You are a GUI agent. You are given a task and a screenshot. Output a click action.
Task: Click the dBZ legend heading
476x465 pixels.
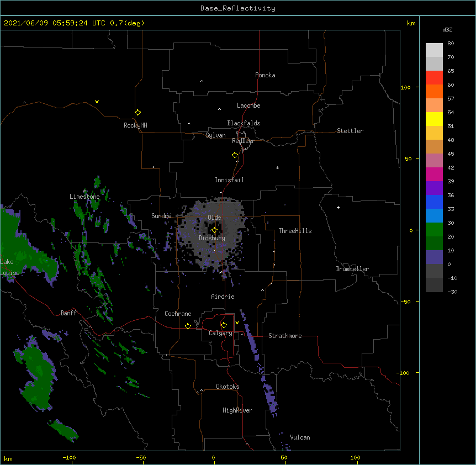(x=447, y=29)
